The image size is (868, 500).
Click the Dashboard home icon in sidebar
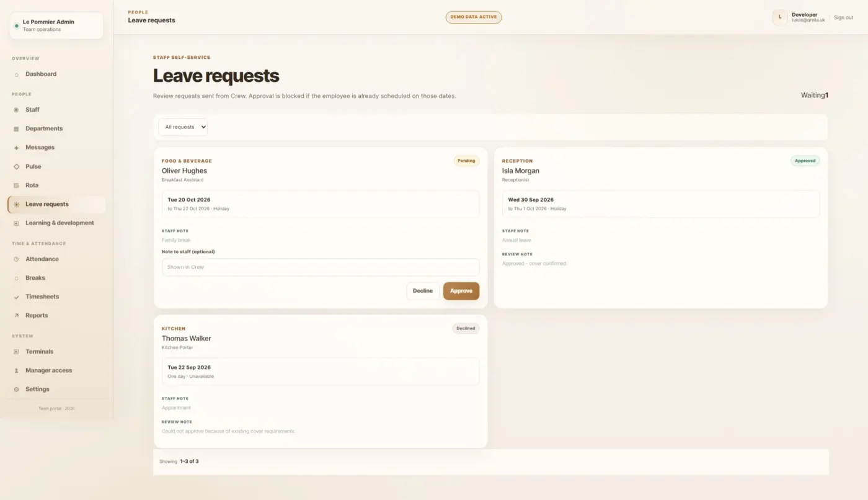pyautogui.click(x=16, y=74)
